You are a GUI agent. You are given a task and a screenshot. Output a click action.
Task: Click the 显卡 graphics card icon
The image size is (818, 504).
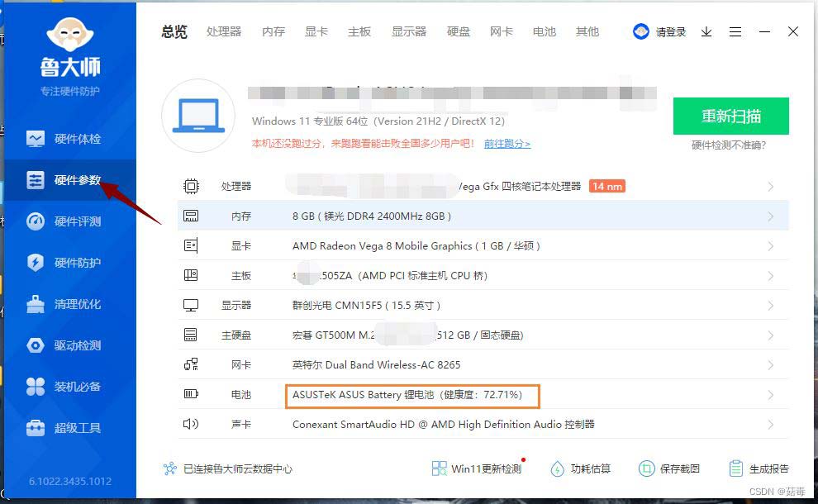[191, 245]
